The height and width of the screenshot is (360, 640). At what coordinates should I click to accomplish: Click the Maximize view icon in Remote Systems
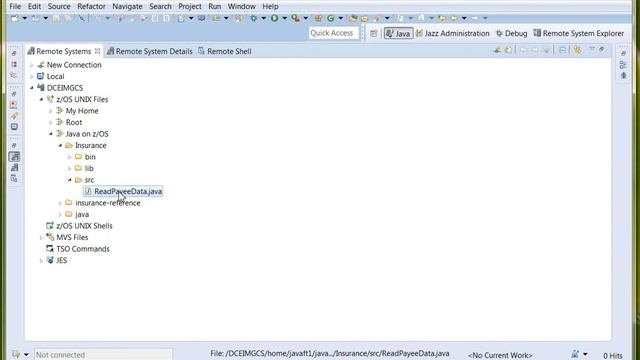point(602,49)
